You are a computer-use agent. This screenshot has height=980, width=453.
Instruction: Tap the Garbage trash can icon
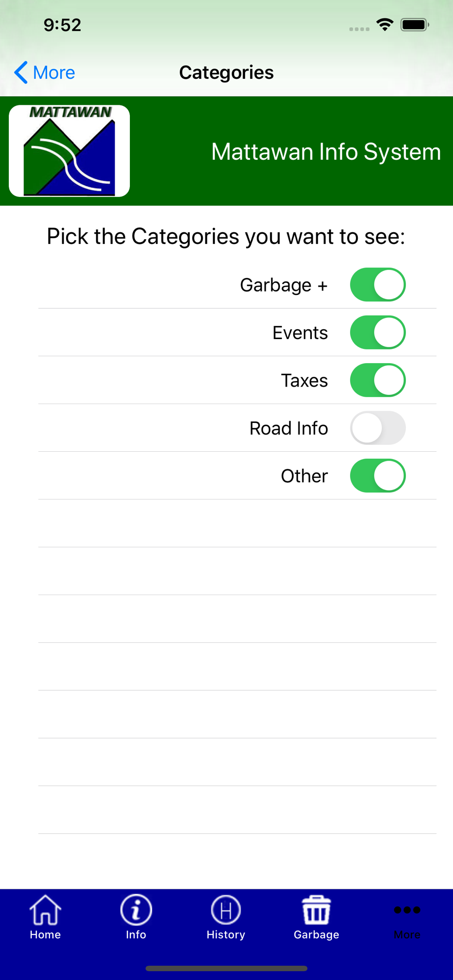316,910
